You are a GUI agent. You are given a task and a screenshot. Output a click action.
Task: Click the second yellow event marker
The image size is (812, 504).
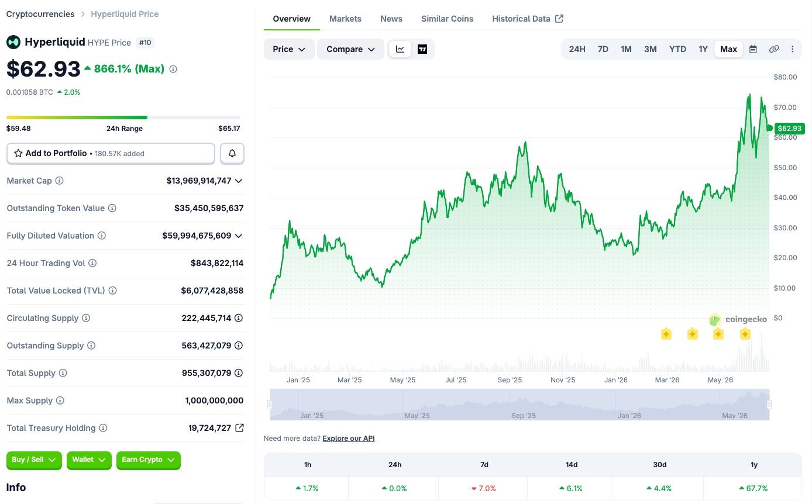(693, 334)
